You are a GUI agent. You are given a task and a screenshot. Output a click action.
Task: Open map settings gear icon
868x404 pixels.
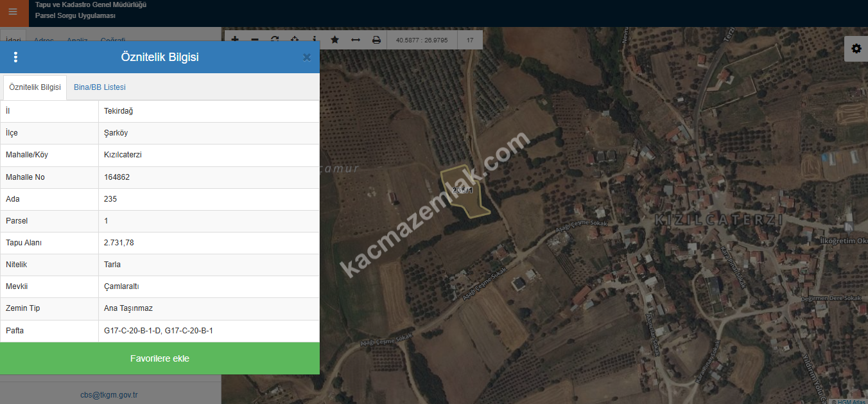(856, 49)
